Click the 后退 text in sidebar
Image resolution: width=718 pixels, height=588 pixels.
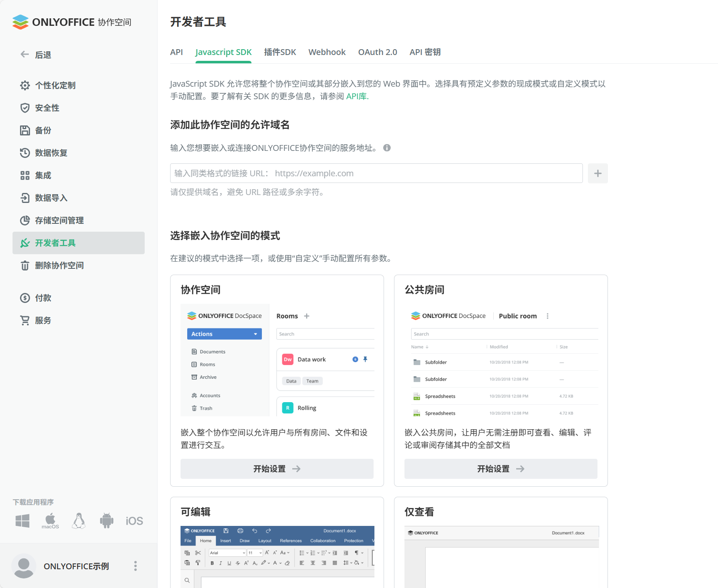[x=43, y=55]
